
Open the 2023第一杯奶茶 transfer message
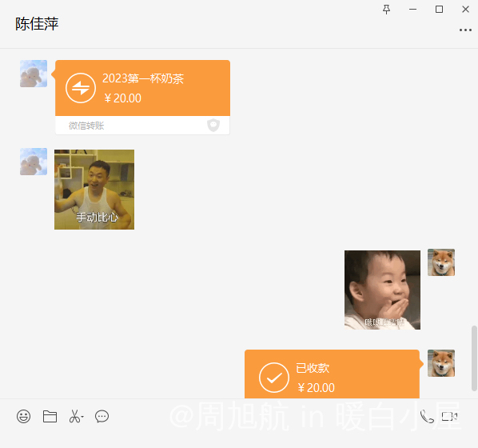[142, 97]
